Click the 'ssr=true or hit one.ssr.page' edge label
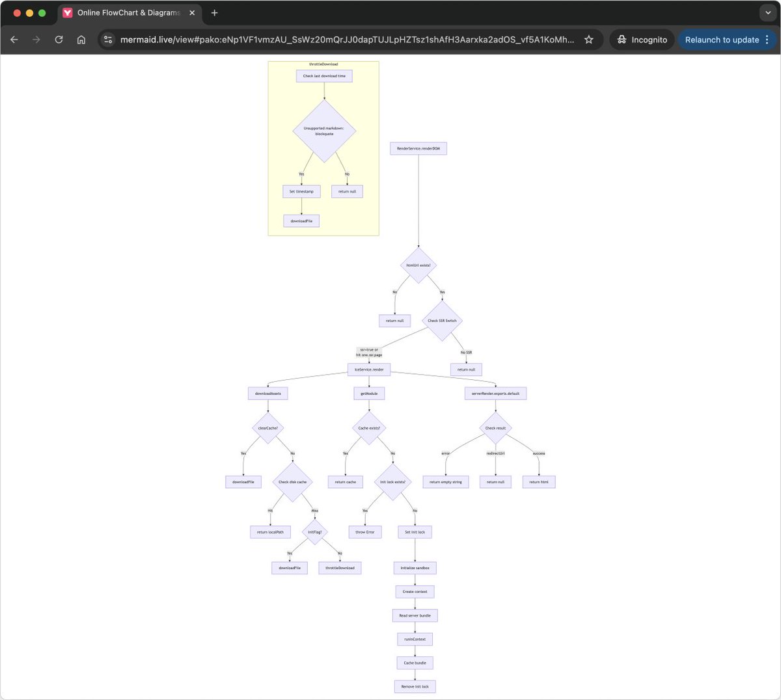This screenshot has height=700, width=781. [x=369, y=353]
